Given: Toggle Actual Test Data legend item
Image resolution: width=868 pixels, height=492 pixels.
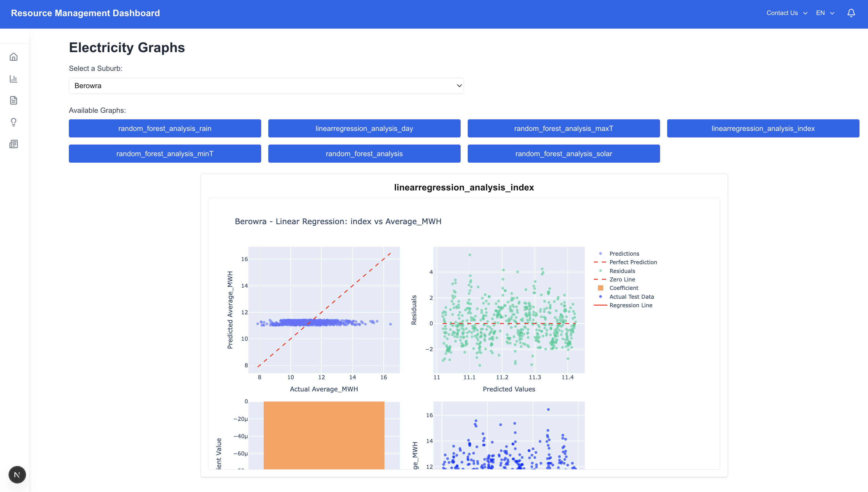Looking at the screenshot, I should [x=631, y=297].
